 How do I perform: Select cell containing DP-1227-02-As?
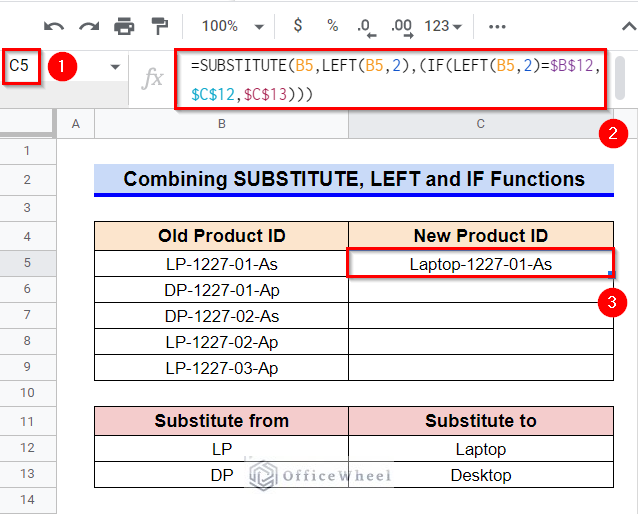point(221,316)
